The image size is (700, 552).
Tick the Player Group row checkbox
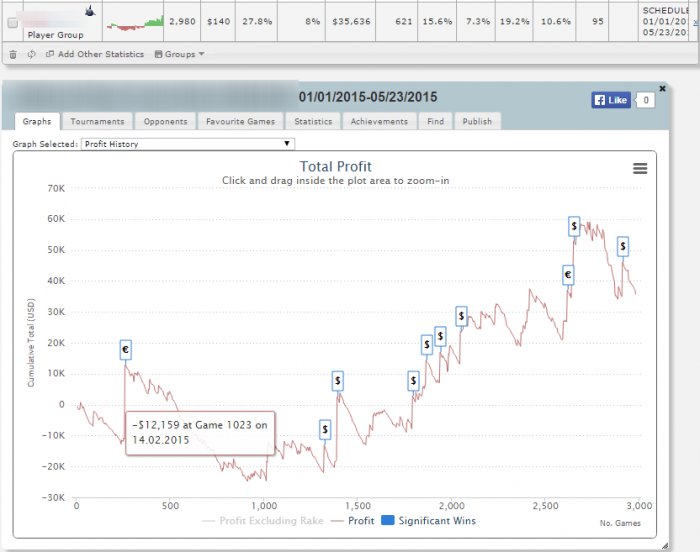tap(12, 22)
